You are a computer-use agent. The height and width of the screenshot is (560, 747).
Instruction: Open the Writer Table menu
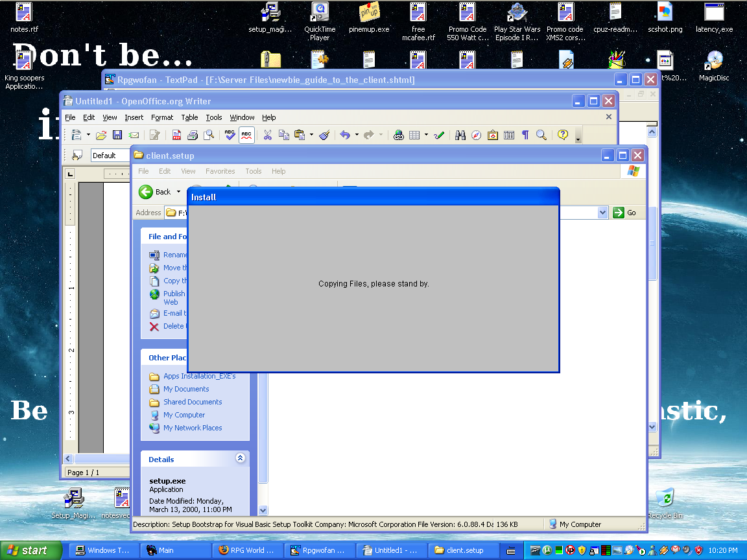click(189, 117)
